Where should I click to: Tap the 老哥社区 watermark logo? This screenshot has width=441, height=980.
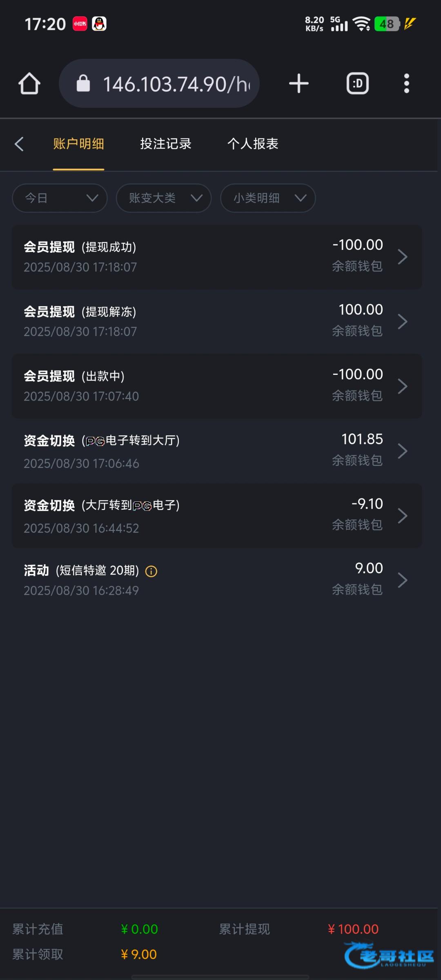pyautogui.click(x=389, y=955)
